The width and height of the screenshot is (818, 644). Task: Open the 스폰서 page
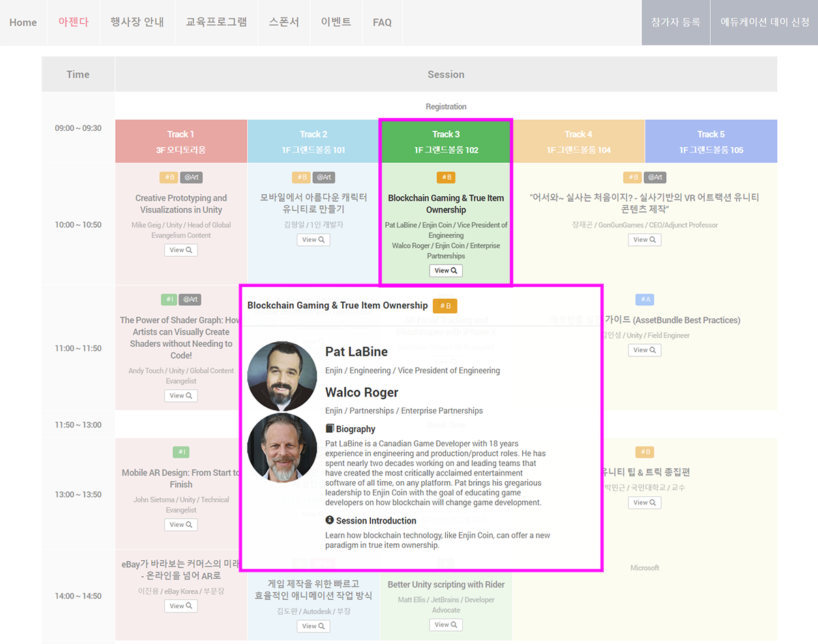pos(284,22)
